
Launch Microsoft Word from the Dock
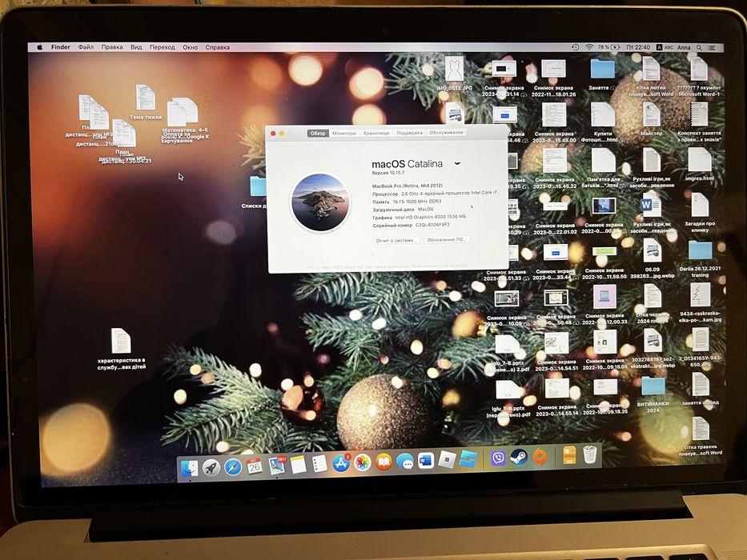pyautogui.click(x=425, y=461)
